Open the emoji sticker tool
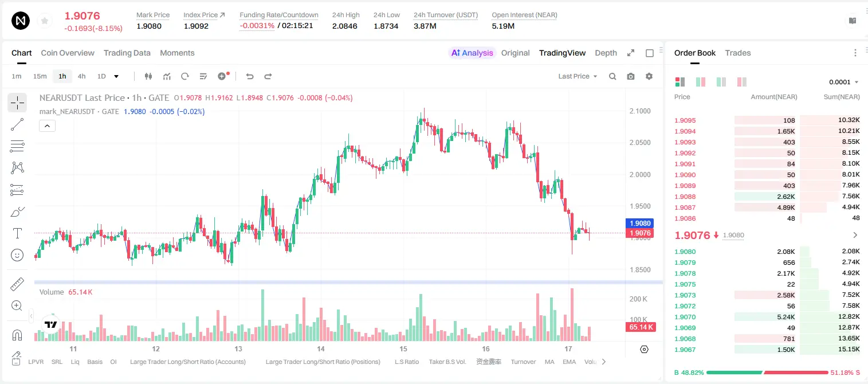868x384 pixels. [17, 255]
